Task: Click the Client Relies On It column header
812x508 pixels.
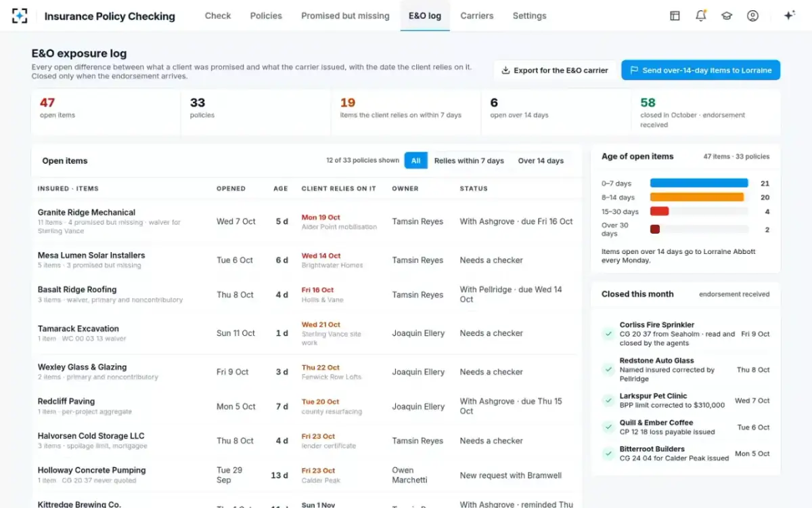Action: click(339, 188)
